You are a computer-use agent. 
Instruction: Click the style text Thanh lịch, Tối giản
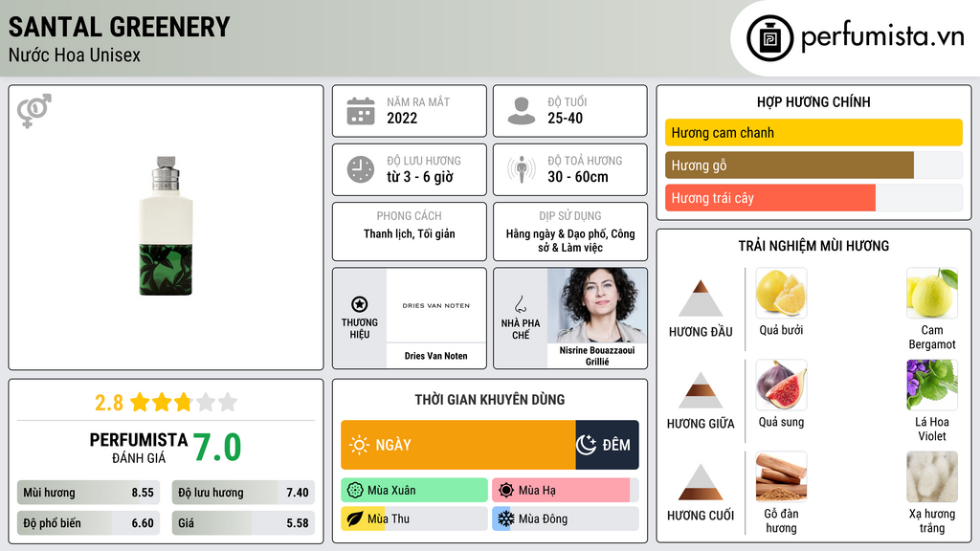pos(410,233)
